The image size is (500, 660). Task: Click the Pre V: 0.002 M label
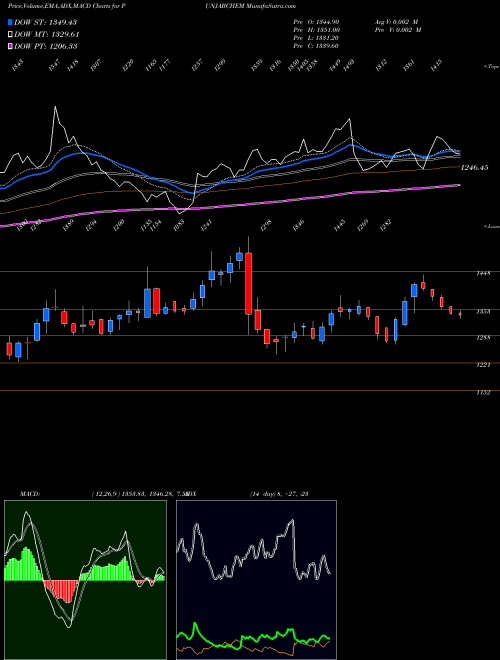pyautogui.click(x=397, y=30)
